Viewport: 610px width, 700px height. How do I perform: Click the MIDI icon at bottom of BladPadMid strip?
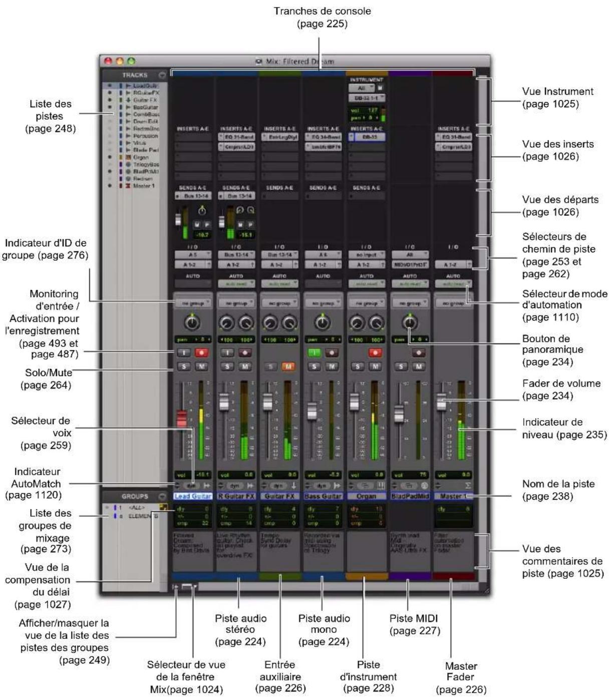click(425, 486)
